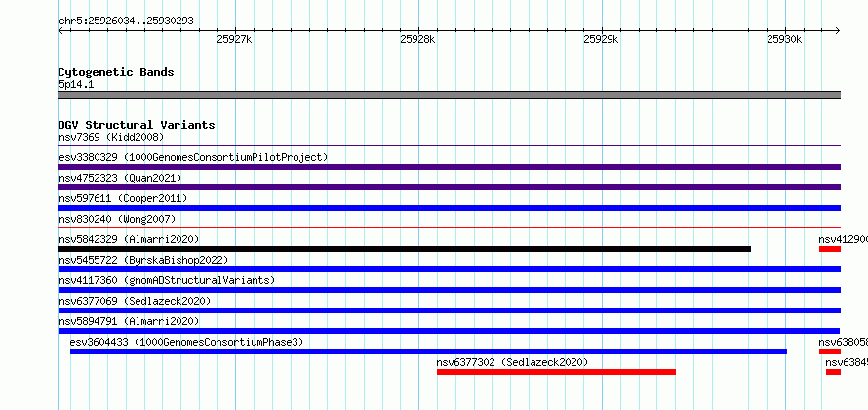Click the red nsv6377302 variant bar
The height and width of the screenshot is (410, 868).
(x=556, y=372)
